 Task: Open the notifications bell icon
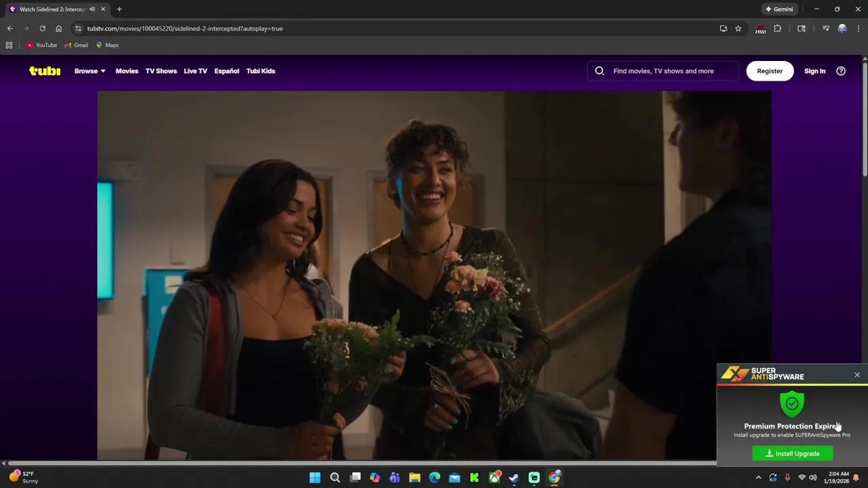[x=856, y=478]
